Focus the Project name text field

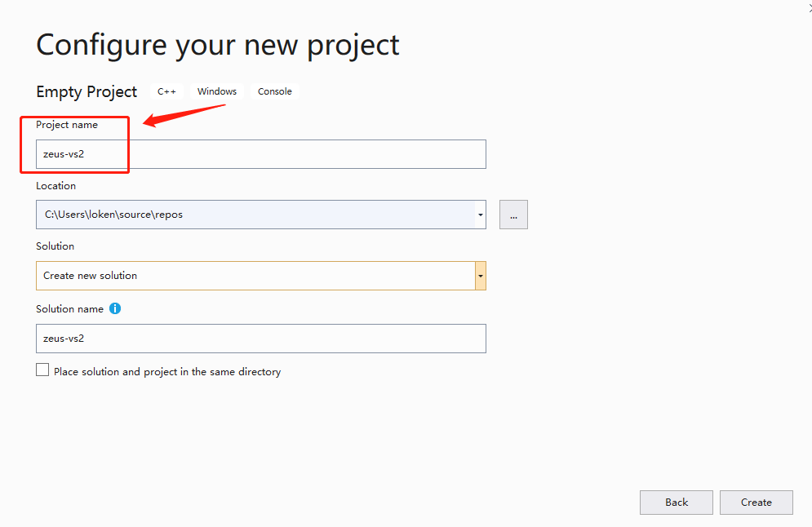point(261,154)
